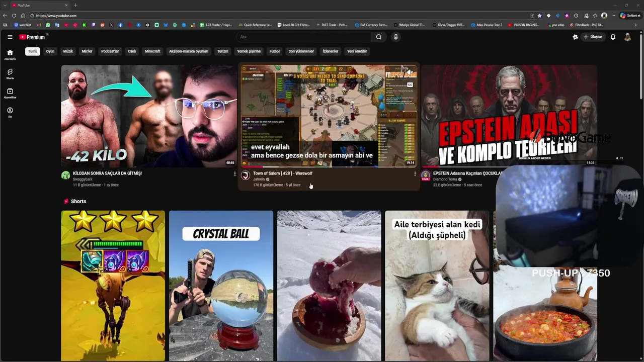This screenshot has width=644, height=362.
Task: Open the YouTube hamburger guide menu
Action: [x=10, y=37]
